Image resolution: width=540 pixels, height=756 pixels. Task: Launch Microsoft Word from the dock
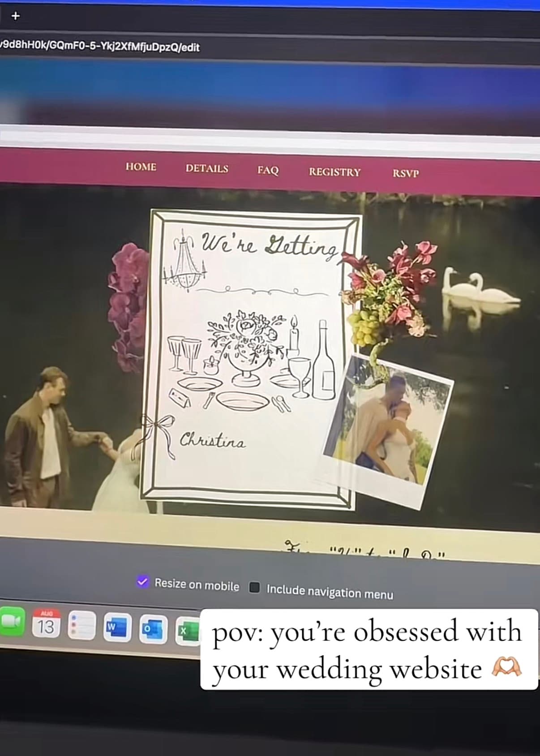tap(117, 628)
